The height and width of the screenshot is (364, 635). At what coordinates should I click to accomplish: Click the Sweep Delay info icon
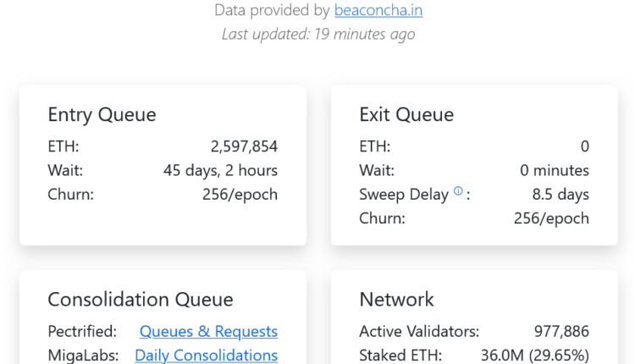tap(458, 191)
